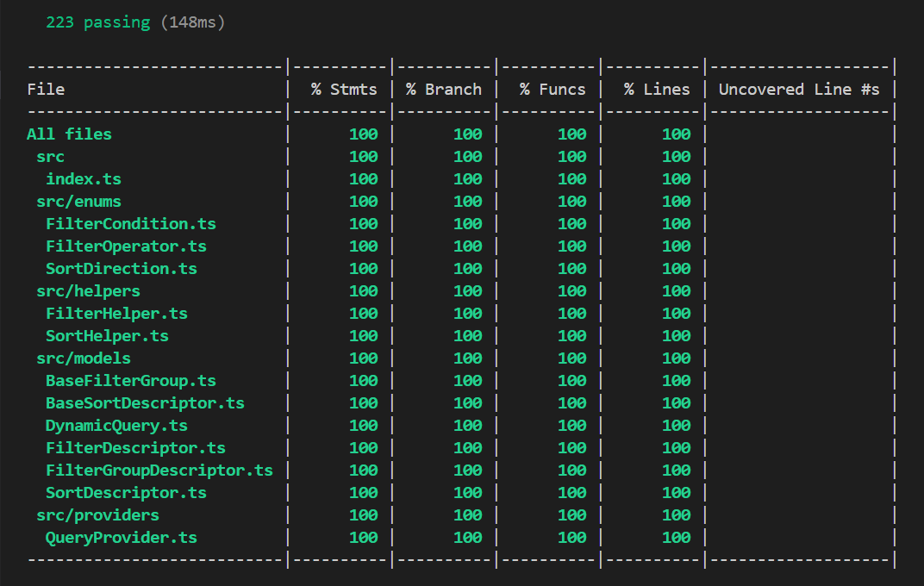Select the "DynamicQuery.ts" file name

pos(116,425)
